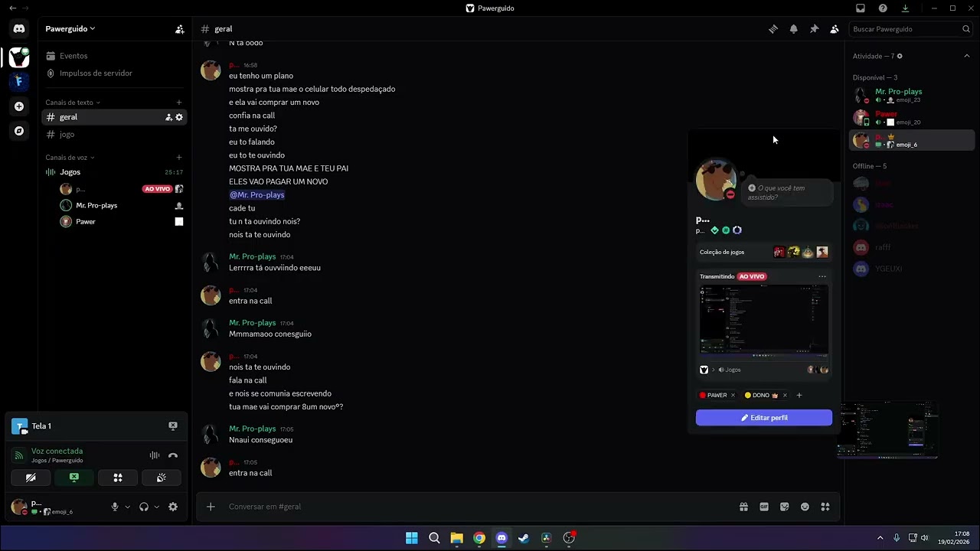Click the live stream preview thumbnail
The image size is (980, 551).
764,321
